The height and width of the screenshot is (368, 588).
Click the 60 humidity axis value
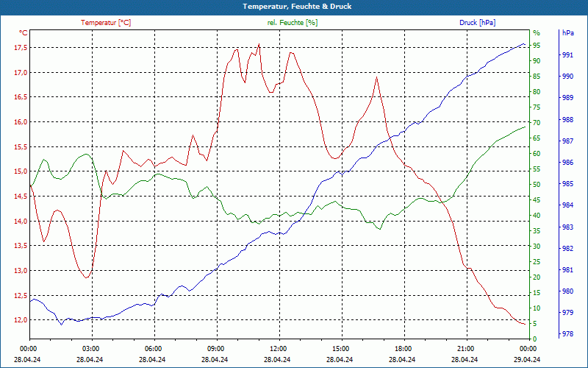pos(537,154)
